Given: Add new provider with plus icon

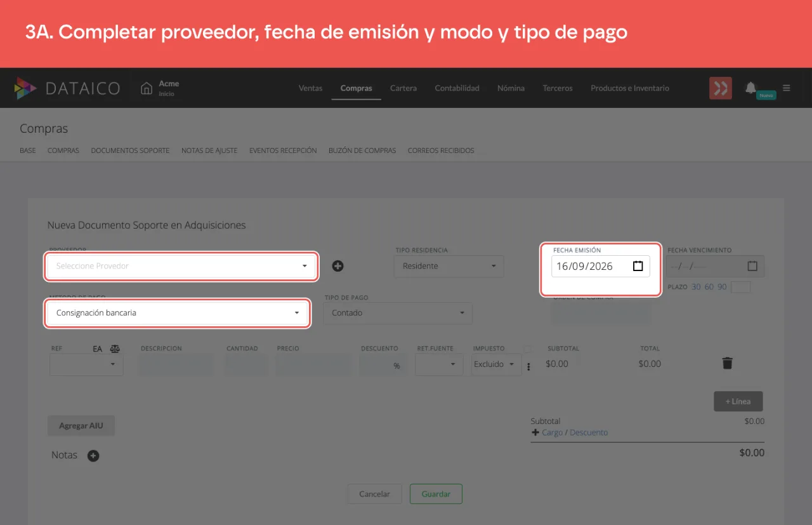Looking at the screenshot, I should pyautogui.click(x=338, y=266).
